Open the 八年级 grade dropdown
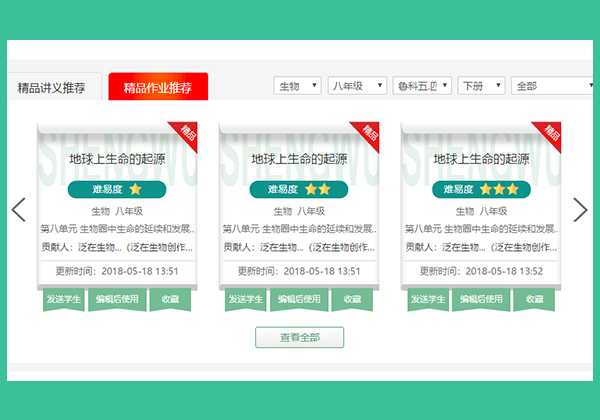 click(357, 86)
